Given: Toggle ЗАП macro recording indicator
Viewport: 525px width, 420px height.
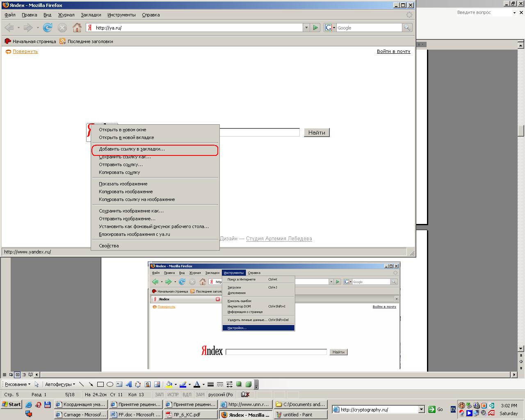Looking at the screenshot, I should coord(159,395).
